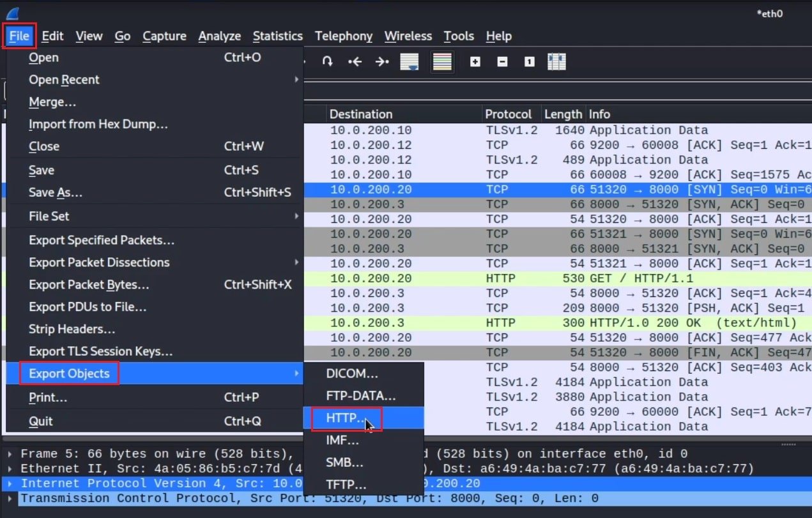Screen dimensions: 812x518
Task: Jump to the last packet icon
Action: pos(382,62)
